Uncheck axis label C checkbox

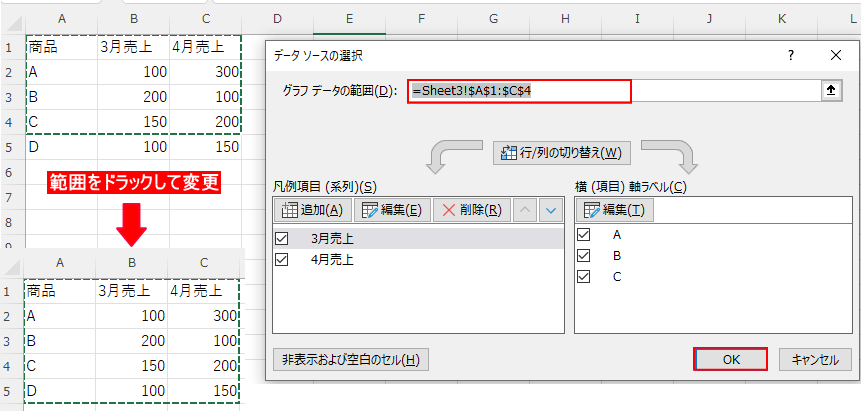click(x=584, y=276)
